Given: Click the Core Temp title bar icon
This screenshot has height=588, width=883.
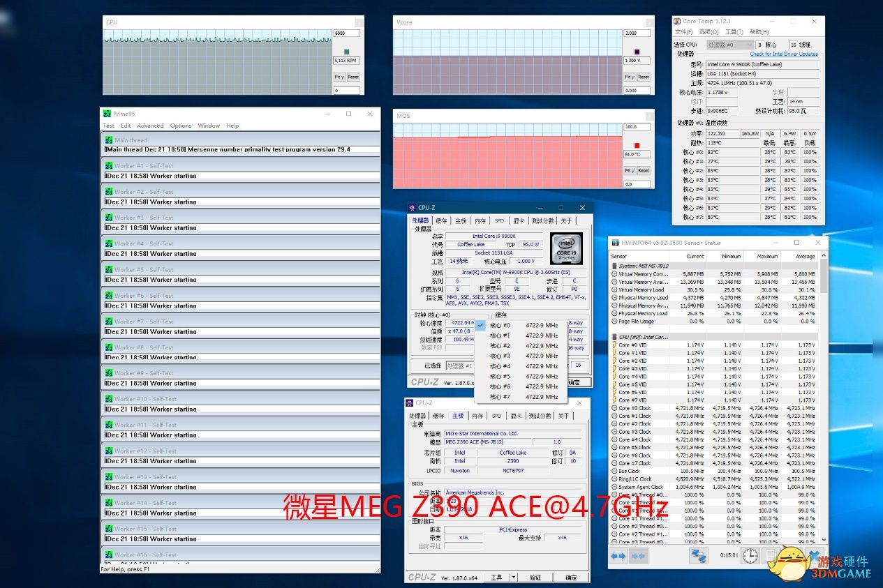Looking at the screenshot, I should tap(677, 22).
